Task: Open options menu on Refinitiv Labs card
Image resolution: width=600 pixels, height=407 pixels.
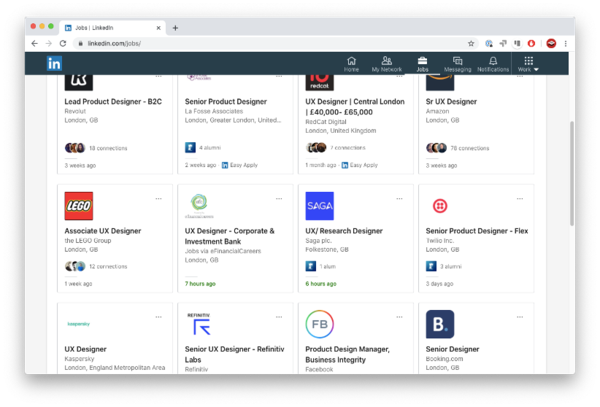Action: [x=279, y=317]
